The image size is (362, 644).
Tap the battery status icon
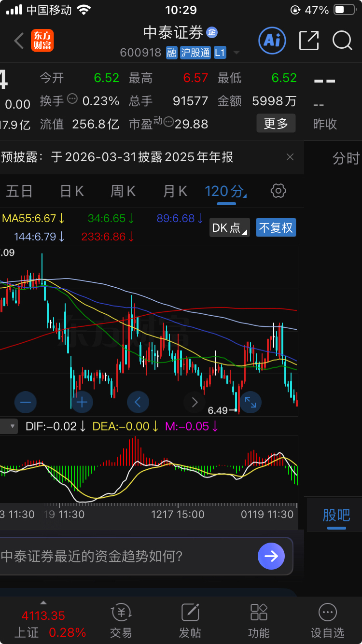345,10
